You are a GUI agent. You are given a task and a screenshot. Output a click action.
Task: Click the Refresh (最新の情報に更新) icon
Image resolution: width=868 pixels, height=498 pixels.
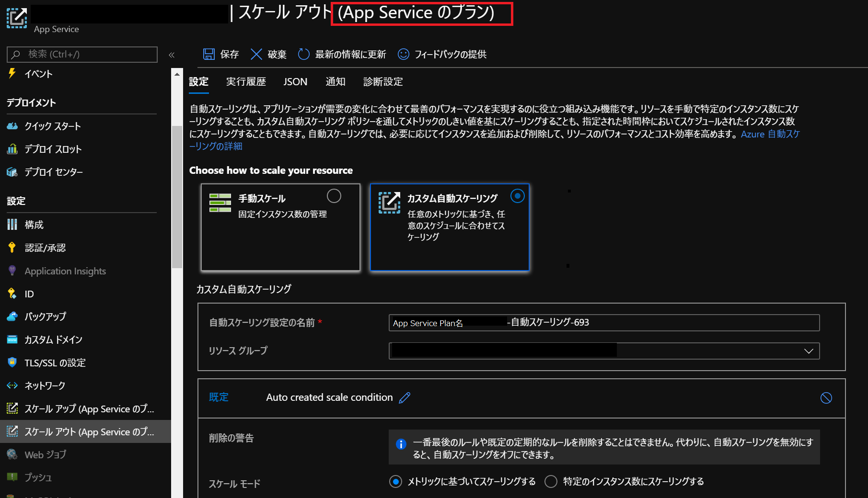304,54
